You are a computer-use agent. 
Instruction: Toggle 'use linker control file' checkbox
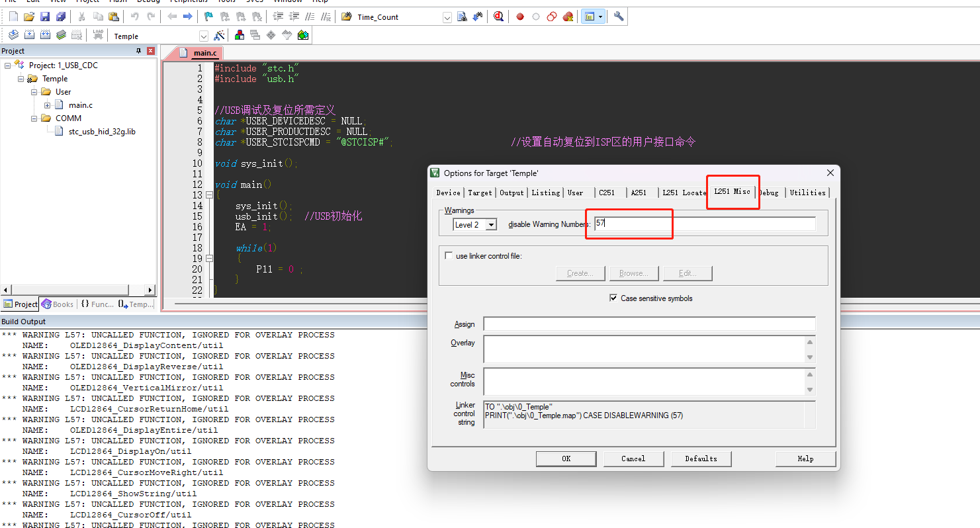point(449,256)
